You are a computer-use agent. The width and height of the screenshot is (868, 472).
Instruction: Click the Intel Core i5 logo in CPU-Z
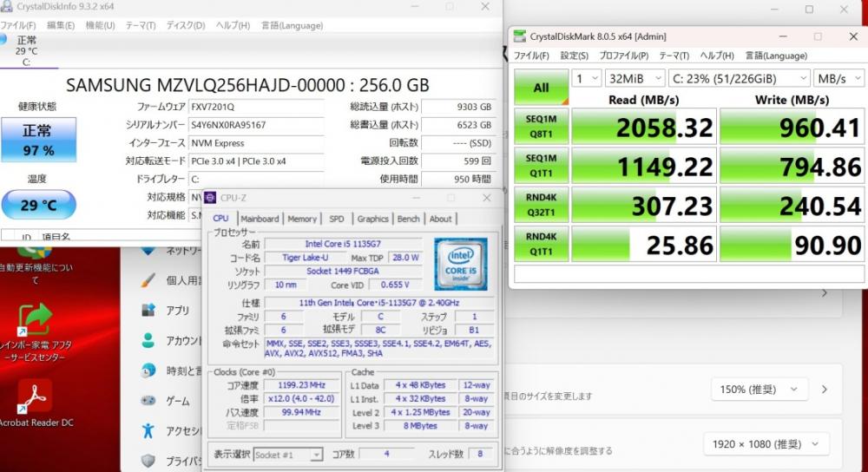(461, 265)
